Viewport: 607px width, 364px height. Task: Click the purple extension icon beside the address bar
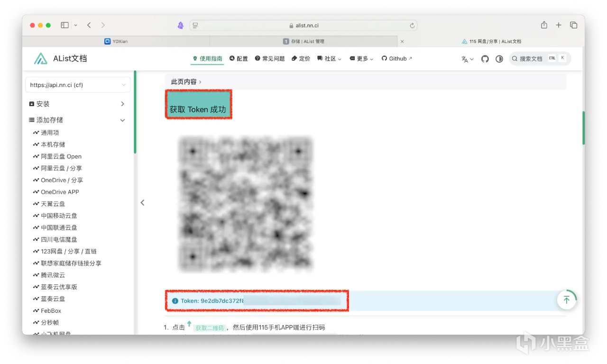[x=181, y=25]
